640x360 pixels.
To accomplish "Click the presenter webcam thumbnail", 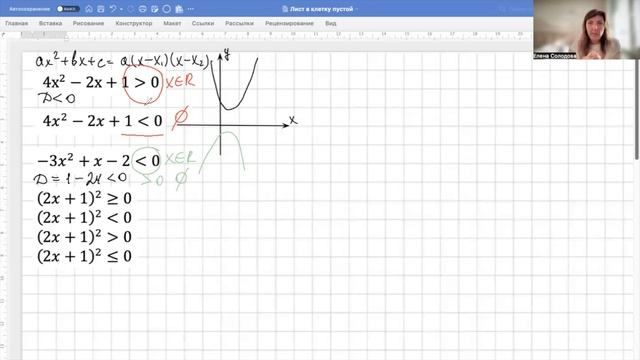I will click(x=586, y=29).
